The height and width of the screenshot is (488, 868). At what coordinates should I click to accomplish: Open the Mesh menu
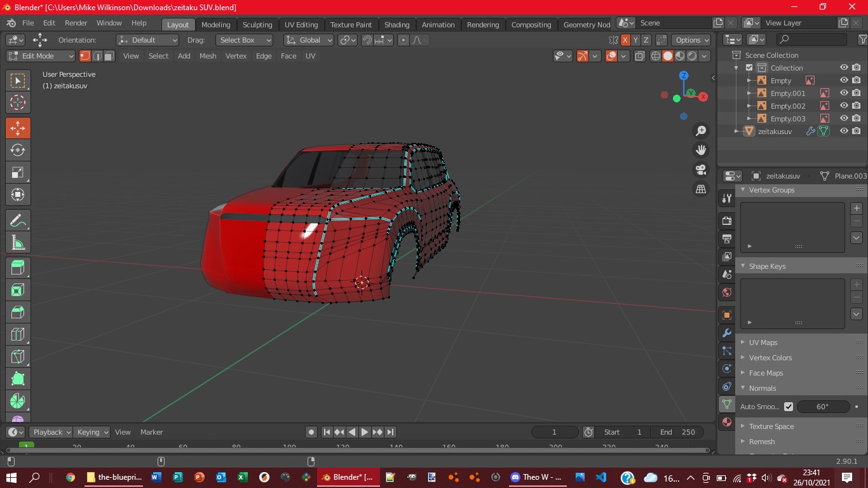click(208, 56)
